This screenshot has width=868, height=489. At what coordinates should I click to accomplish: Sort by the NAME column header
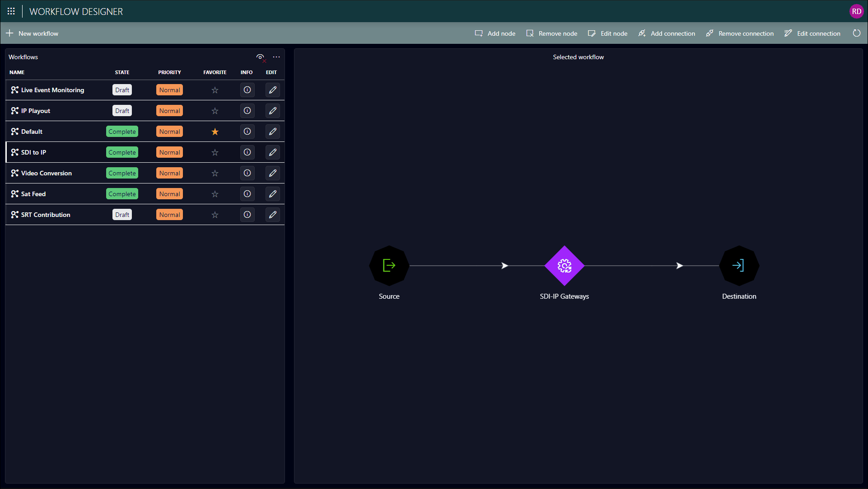point(17,72)
